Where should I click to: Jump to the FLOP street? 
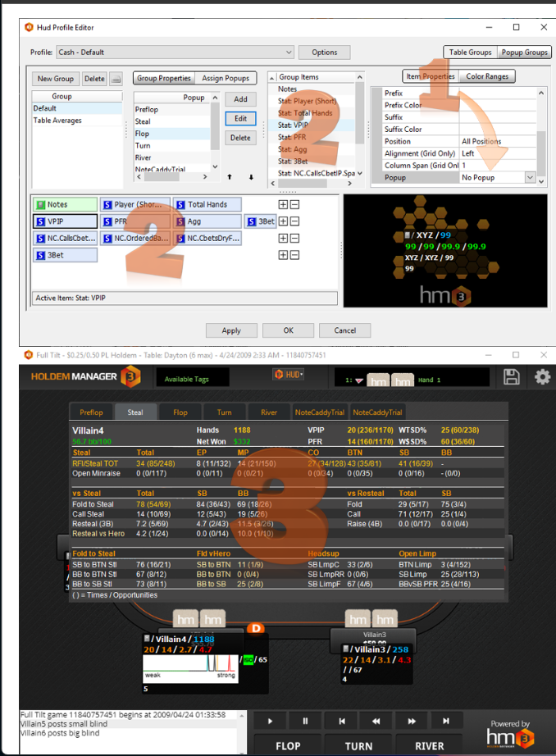coord(288,745)
